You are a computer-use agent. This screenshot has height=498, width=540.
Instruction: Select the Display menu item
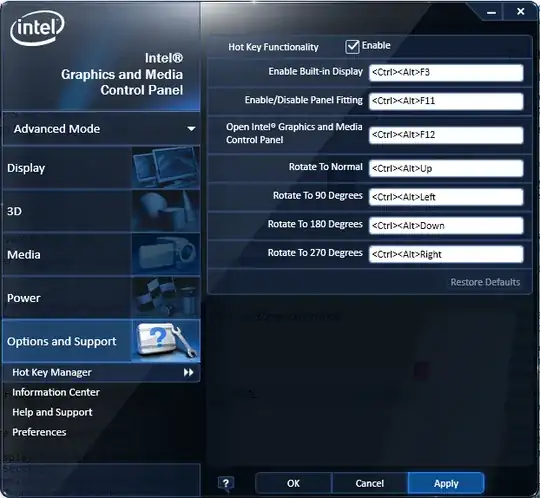coord(101,168)
